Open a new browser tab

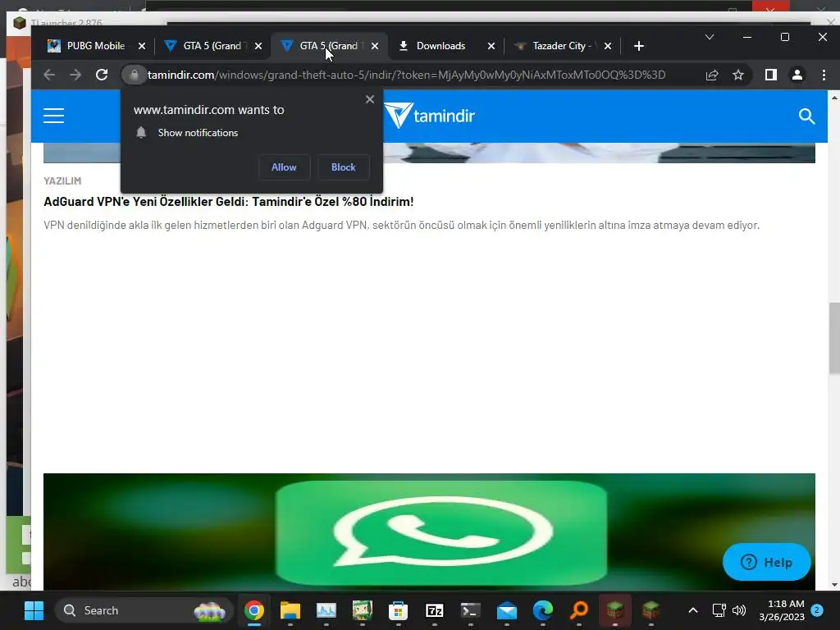point(638,46)
